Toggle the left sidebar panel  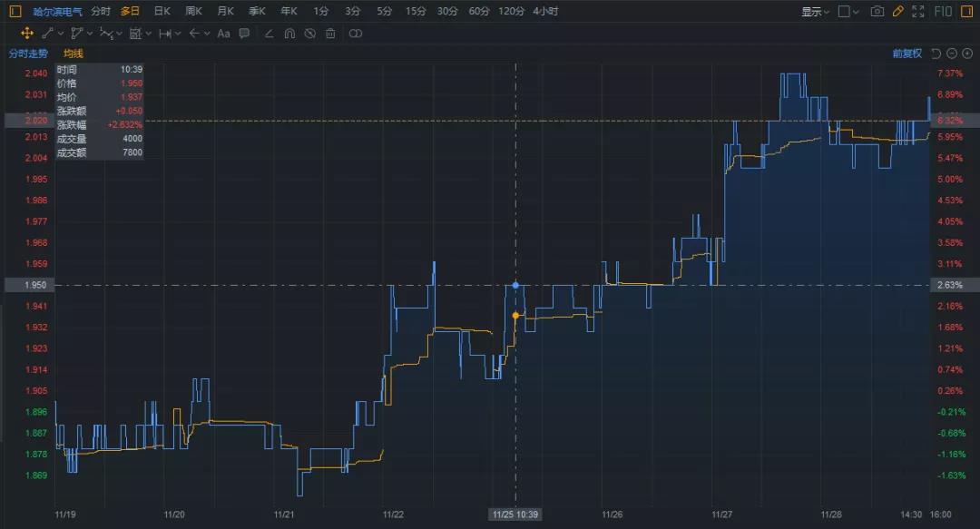click(x=15, y=11)
